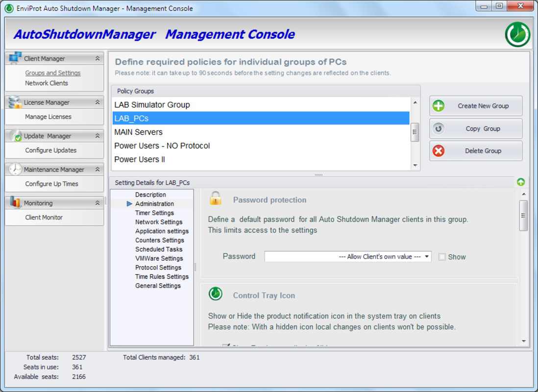Click the settings pane scrollbar thumb
Image resolution: width=538 pixels, height=392 pixels.
(x=523, y=216)
